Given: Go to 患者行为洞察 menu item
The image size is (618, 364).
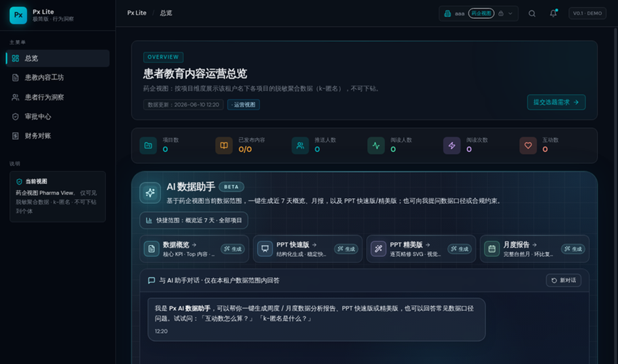Looking at the screenshot, I should [x=58, y=97].
